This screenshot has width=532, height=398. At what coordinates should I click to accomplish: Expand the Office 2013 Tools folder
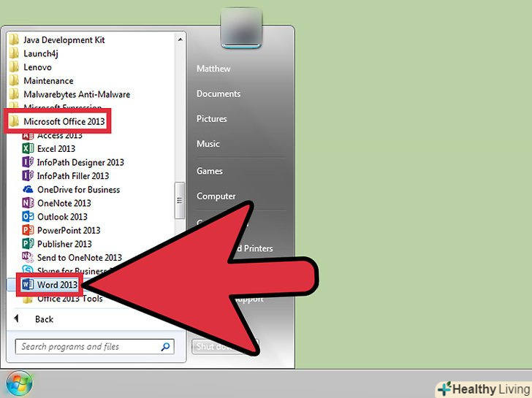click(x=62, y=299)
